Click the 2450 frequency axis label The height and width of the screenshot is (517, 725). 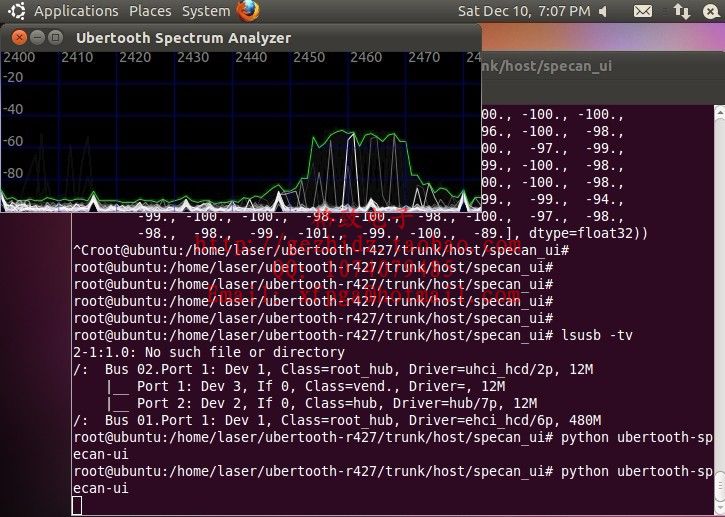point(309,57)
